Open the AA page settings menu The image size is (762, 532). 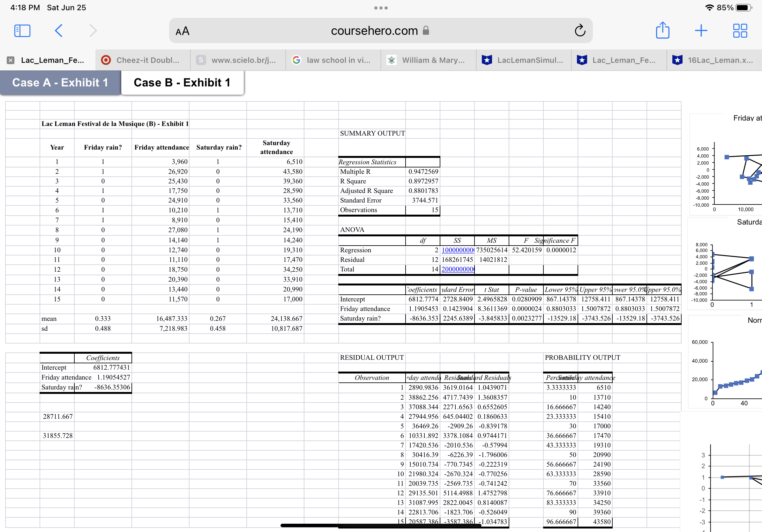[x=182, y=31]
